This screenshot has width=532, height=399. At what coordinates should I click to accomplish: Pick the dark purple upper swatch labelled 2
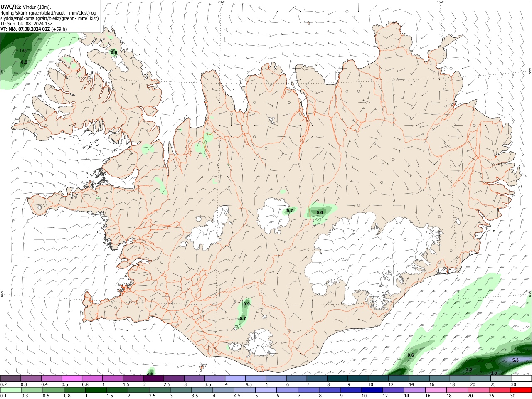pos(153,378)
